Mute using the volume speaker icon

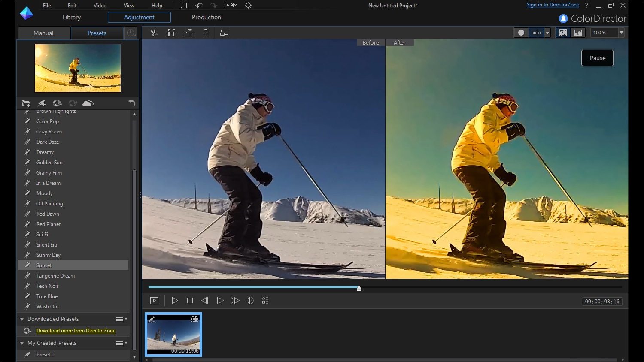point(250,301)
